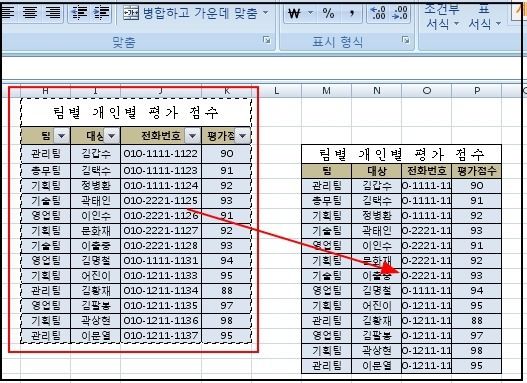Click the increase indent icon

[x=102, y=13]
